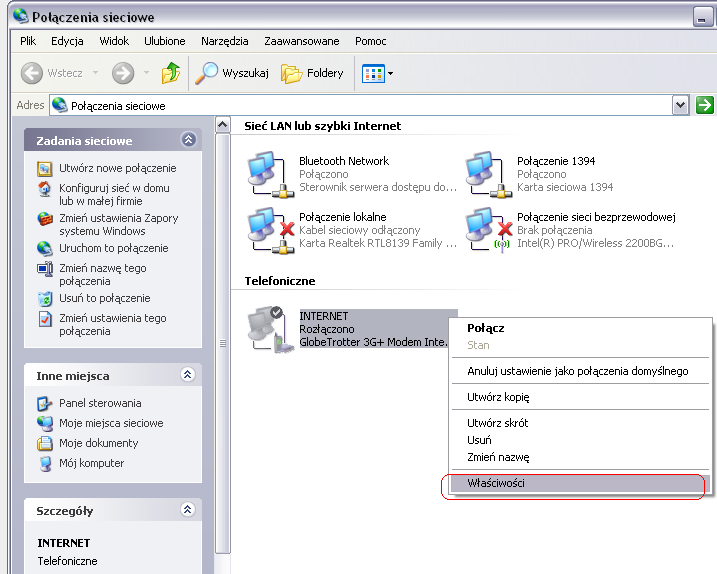Select the Połączenie lokalne connection icon
This screenshot has height=574, width=717.
point(271,230)
